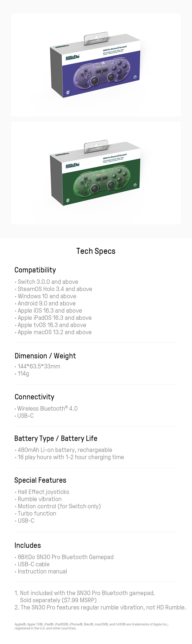Click the D-pad on the purple controller
Viewport: 192px width, 644px height.
[x=85, y=74]
